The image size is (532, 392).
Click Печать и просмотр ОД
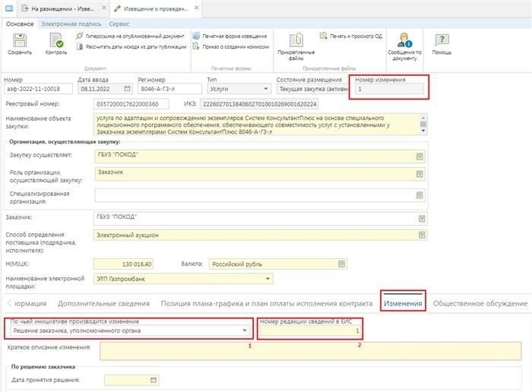click(351, 36)
